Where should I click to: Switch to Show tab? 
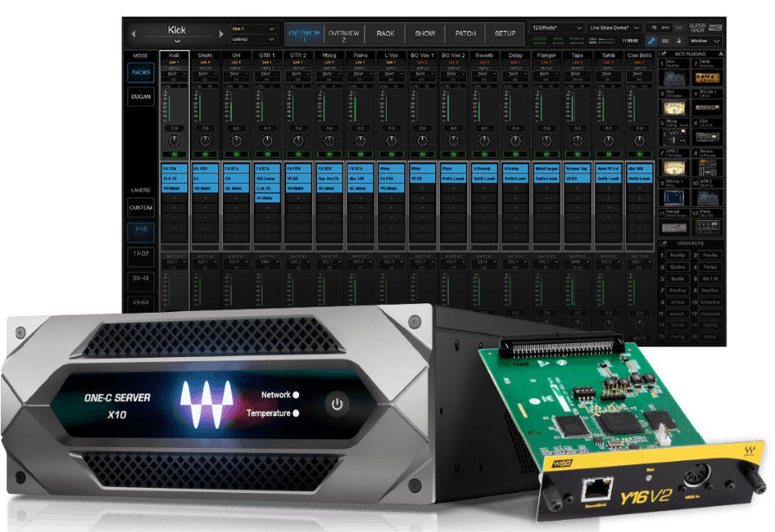pyautogui.click(x=425, y=34)
